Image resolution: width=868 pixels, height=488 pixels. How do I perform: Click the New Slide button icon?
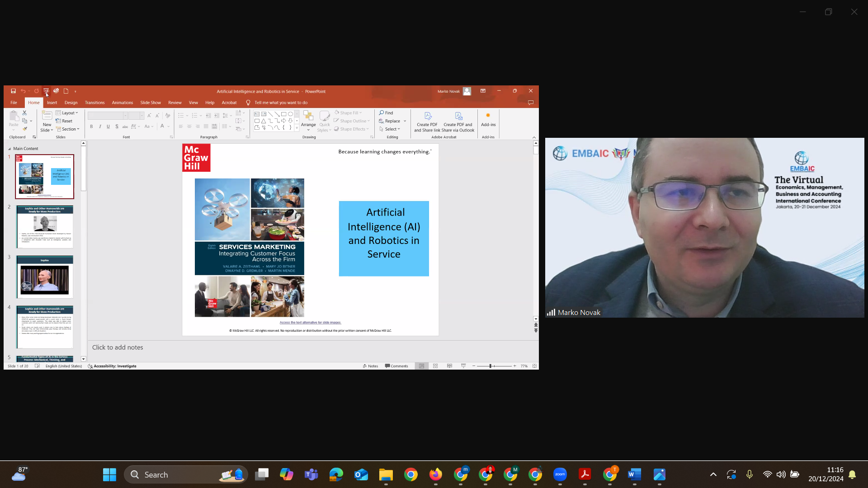(47, 116)
